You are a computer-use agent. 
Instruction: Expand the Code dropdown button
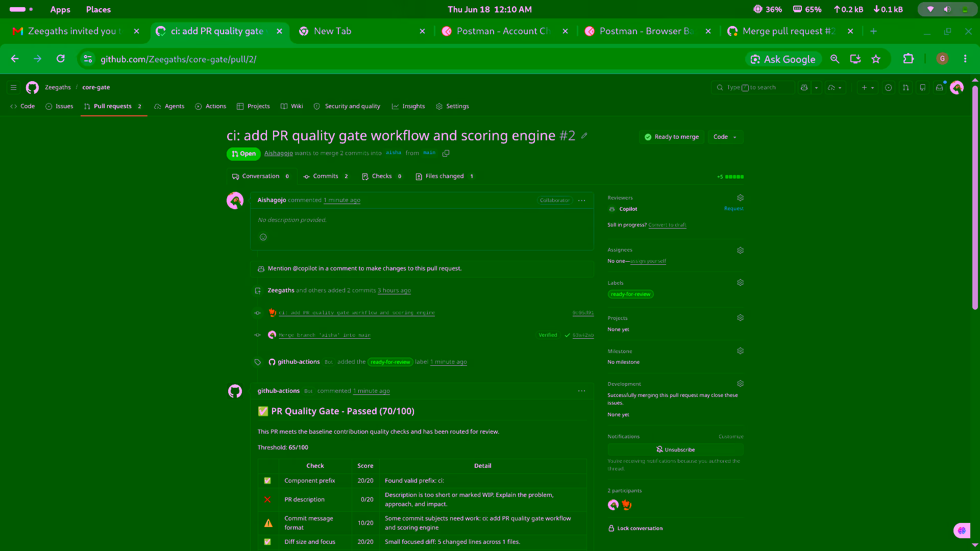pos(725,137)
